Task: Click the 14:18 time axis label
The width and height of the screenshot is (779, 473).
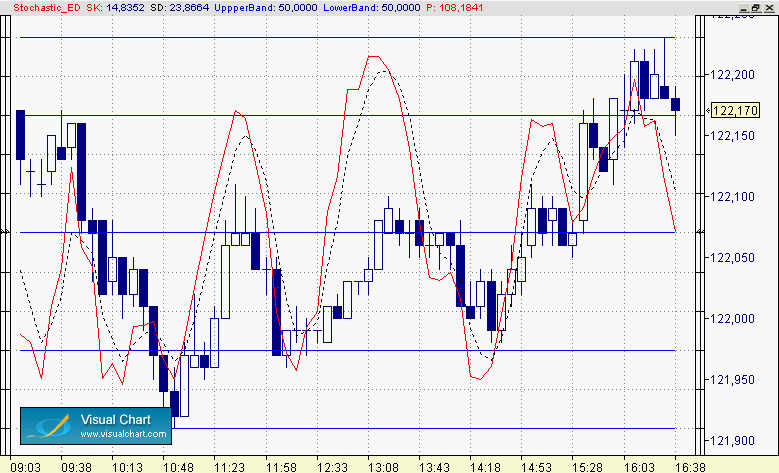Action: 485,468
